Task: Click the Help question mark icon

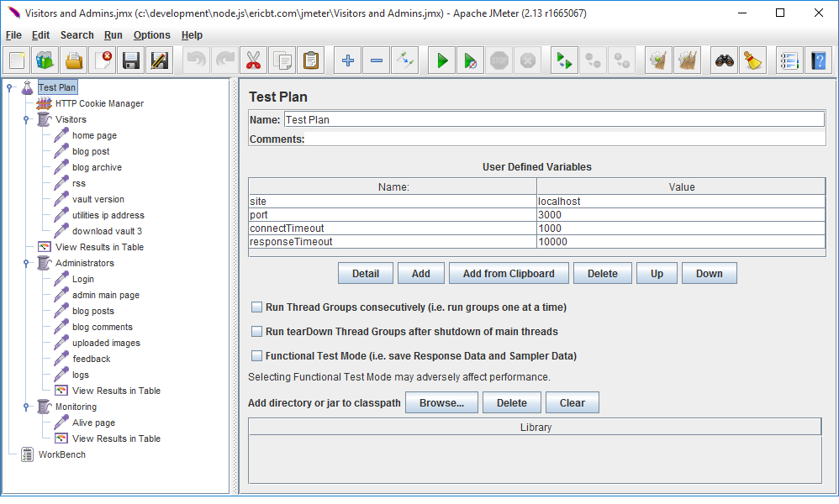Action: tap(819, 60)
